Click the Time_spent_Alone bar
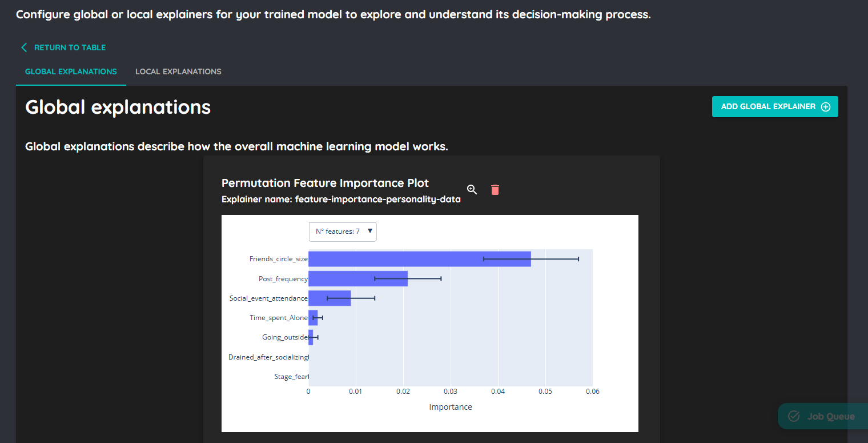The width and height of the screenshot is (868, 443). click(x=313, y=317)
